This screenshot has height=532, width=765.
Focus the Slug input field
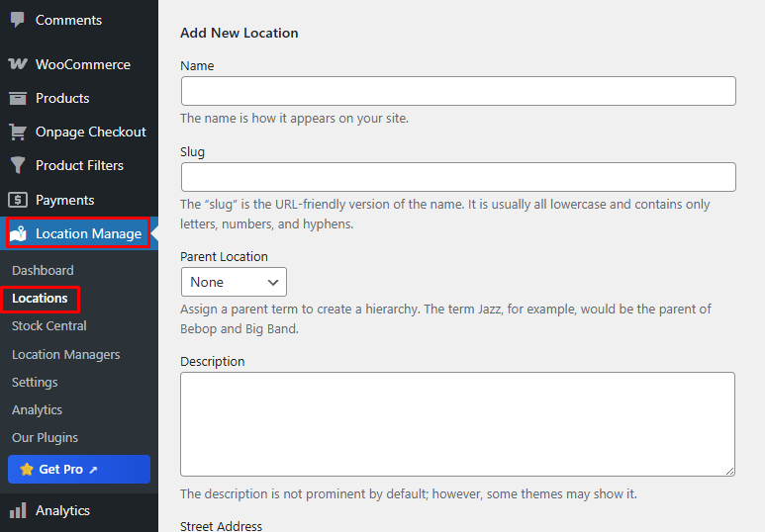[458, 177]
